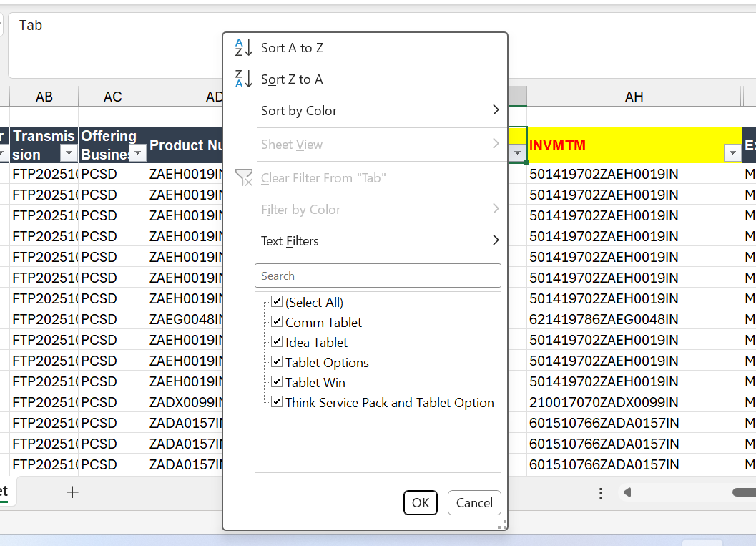The height and width of the screenshot is (546, 756).
Task: Click the horizontal scrollbar thumb
Action: coord(744,492)
